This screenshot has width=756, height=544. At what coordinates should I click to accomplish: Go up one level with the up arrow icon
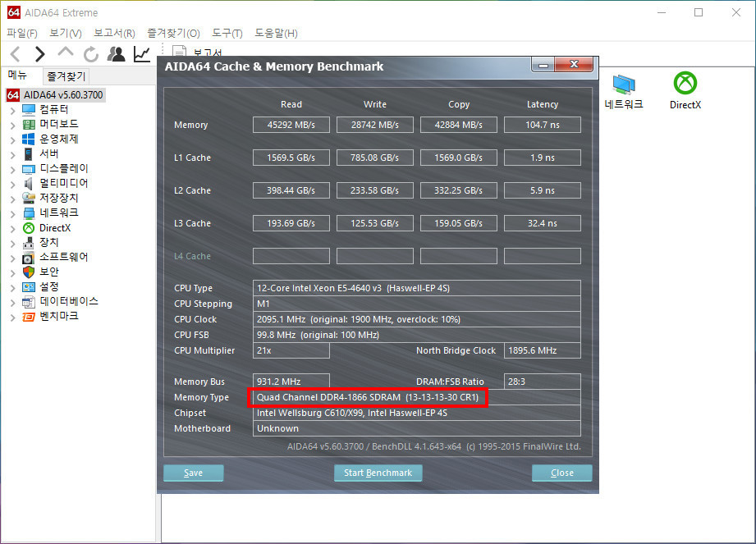(x=66, y=52)
